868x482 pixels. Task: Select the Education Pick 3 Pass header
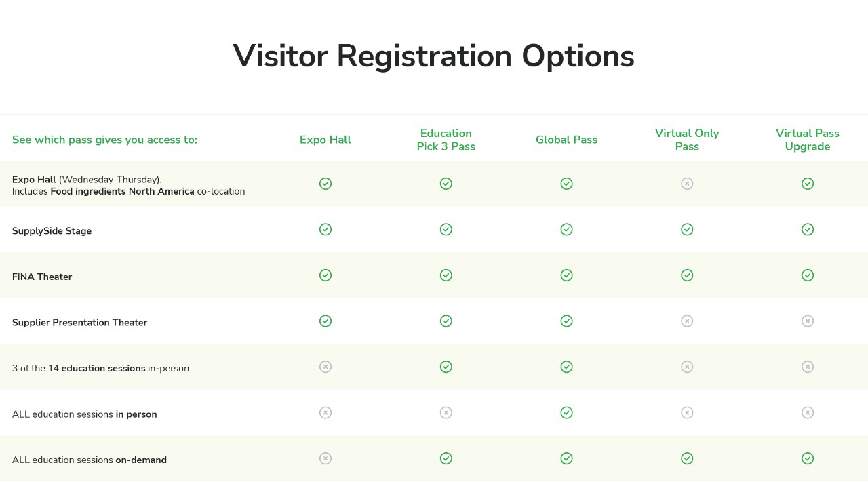[446, 140]
